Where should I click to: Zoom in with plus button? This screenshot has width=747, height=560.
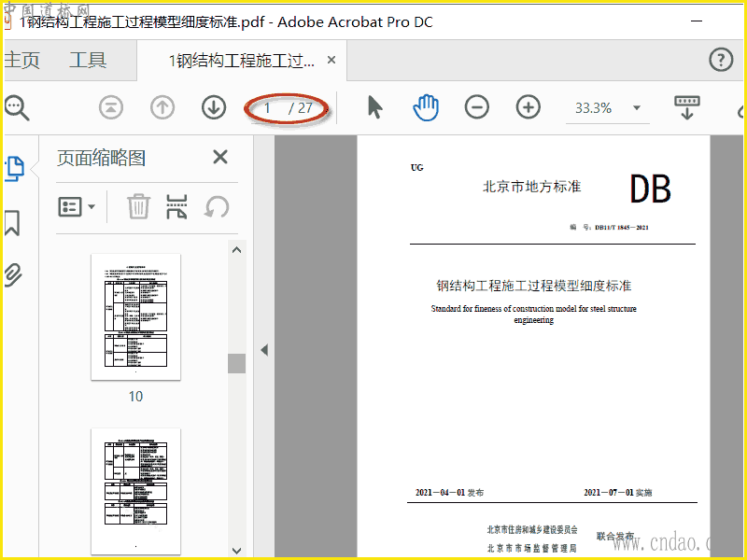[528, 106]
